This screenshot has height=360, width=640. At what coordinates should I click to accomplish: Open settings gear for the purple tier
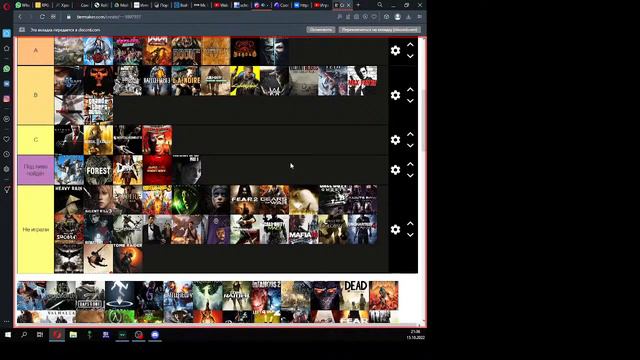point(395,170)
